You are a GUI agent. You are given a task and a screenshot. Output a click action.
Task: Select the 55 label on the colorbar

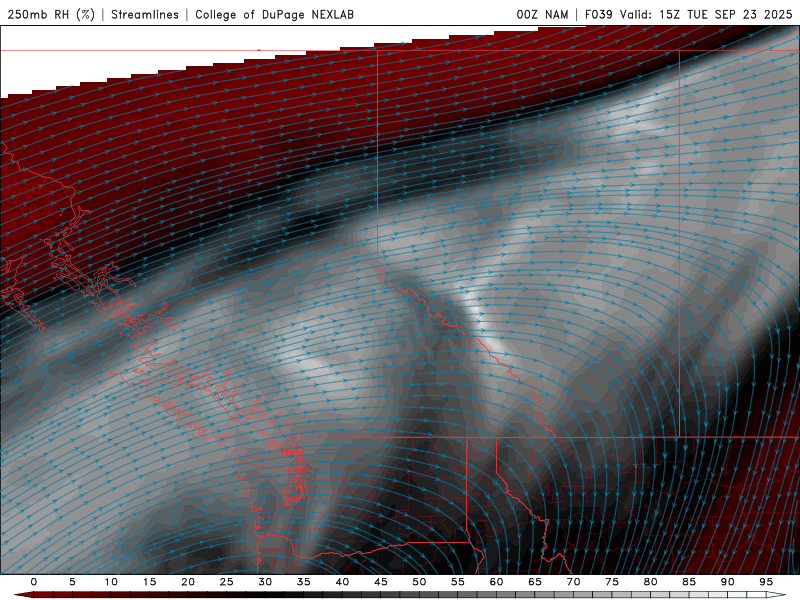point(458,582)
